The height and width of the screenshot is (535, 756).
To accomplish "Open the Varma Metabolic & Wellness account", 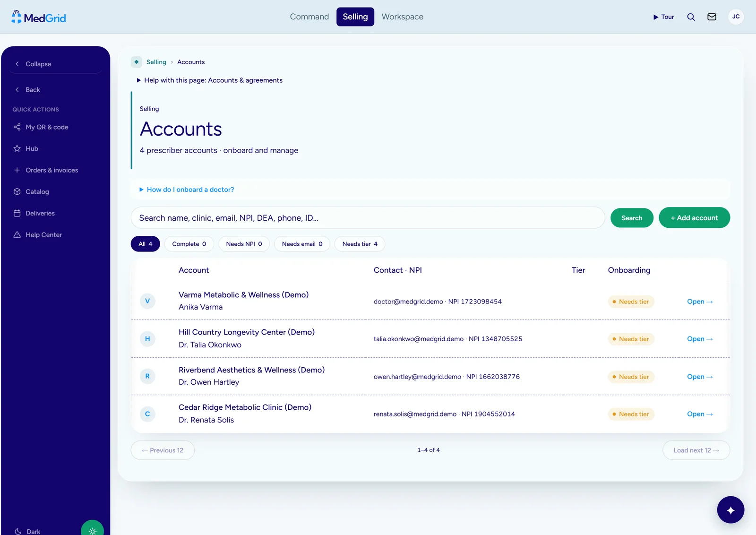I will click(700, 302).
